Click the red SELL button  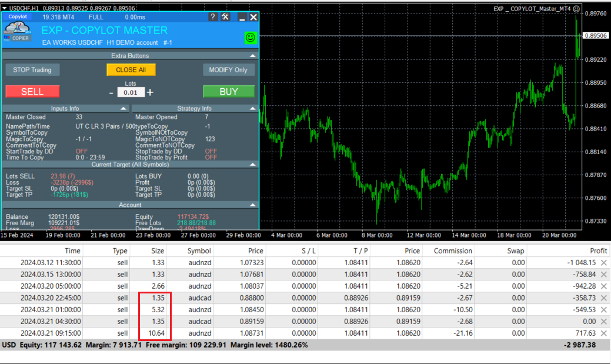click(x=32, y=92)
